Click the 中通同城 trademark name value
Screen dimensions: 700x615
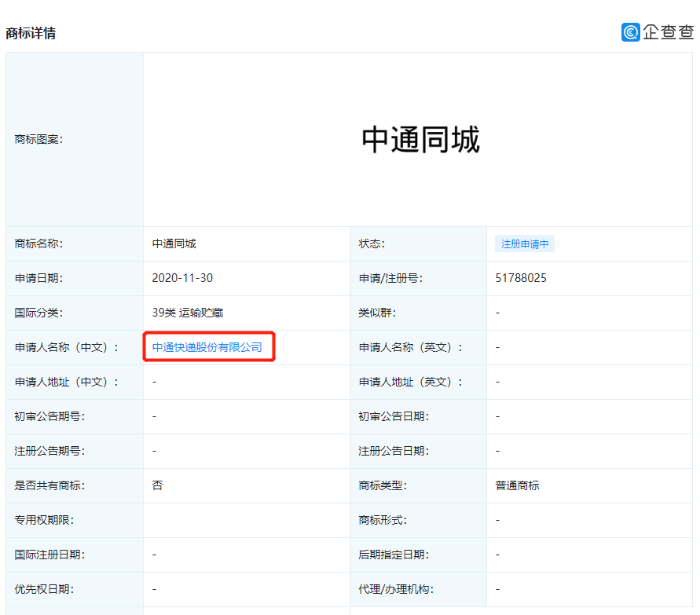coord(174,243)
